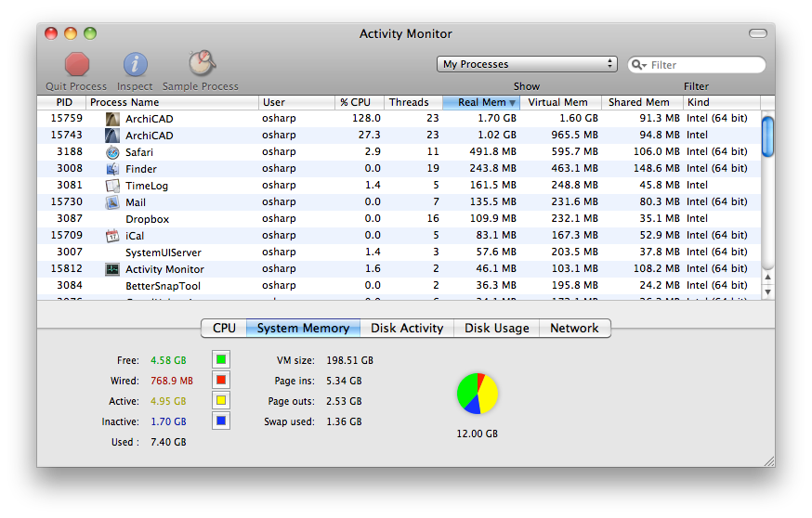Viewport: 812px width, 518px height.
Task: Click the 108.2 MB shared memory cell
Action: coord(656,268)
